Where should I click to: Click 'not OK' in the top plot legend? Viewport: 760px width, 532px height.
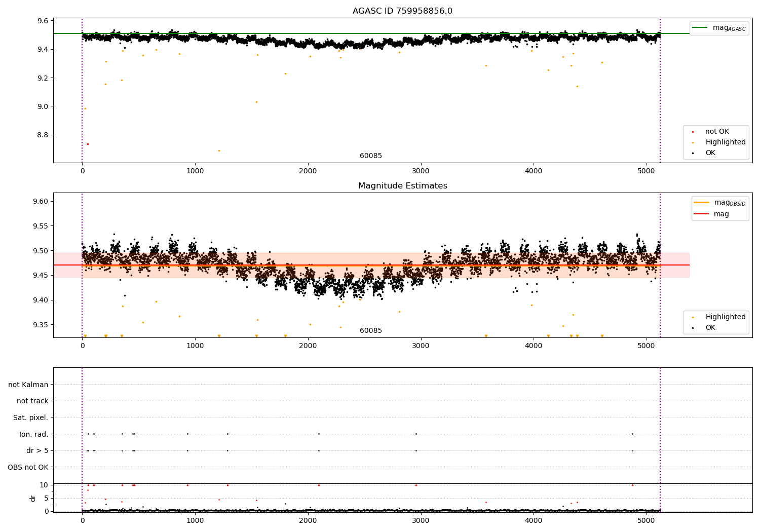(717, 132)
